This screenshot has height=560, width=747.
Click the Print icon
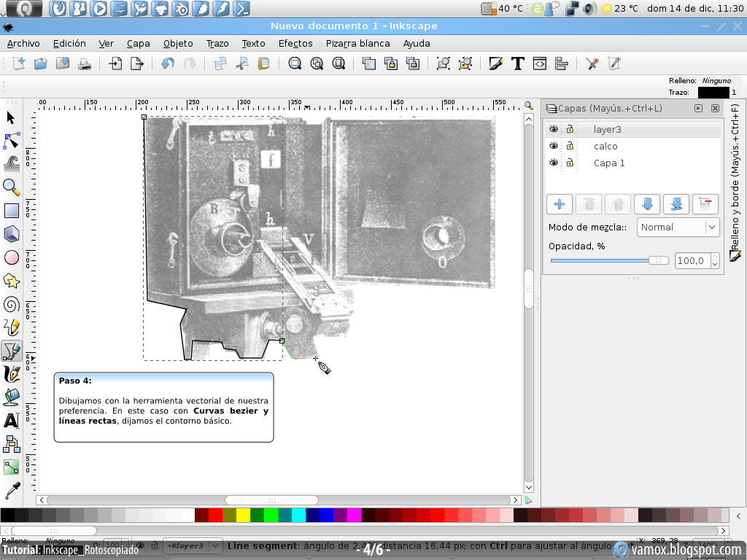tap(85, 63)
